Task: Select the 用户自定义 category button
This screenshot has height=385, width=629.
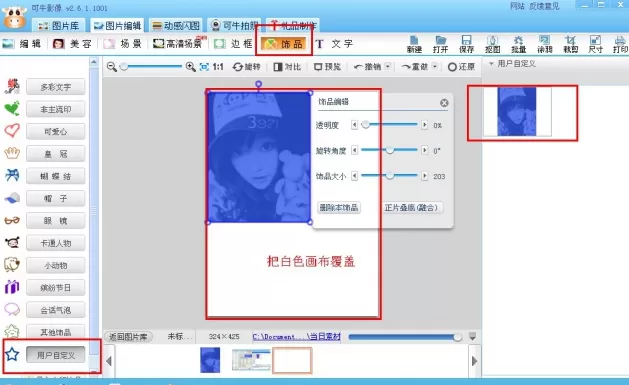Action: (x=55, y=355)
